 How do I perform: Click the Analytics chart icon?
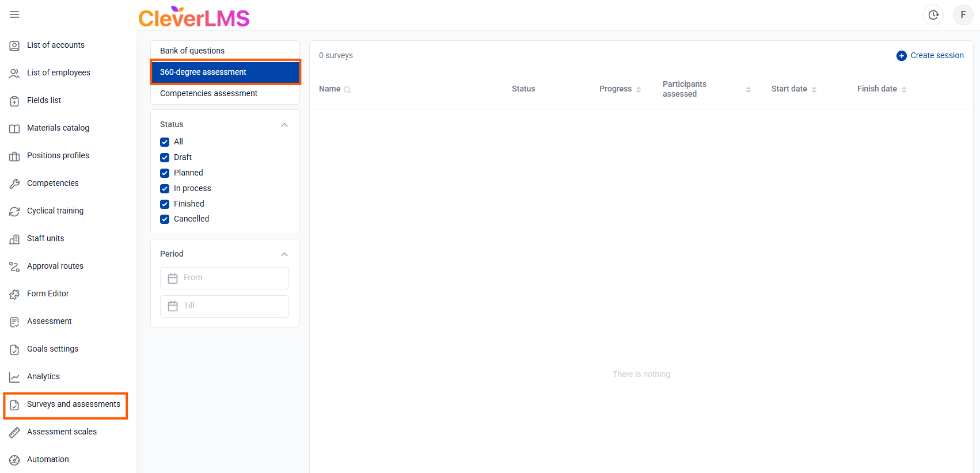click(x=14, y=377)
